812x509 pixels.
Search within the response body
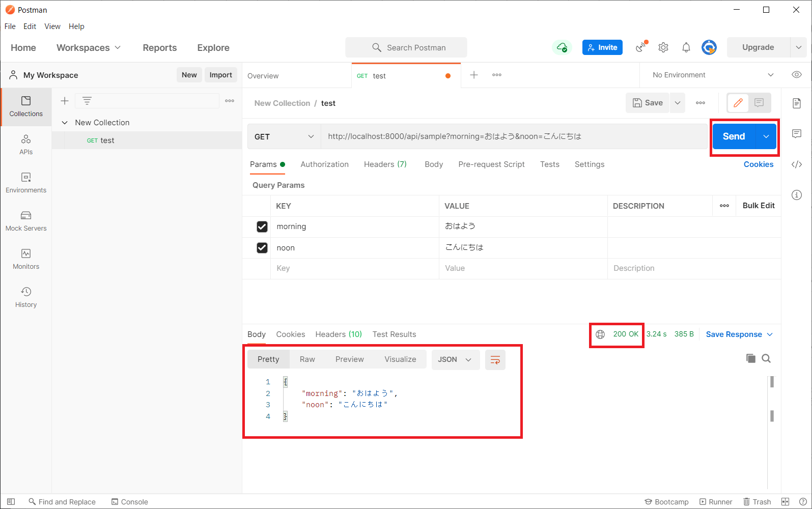click(766, 358)
